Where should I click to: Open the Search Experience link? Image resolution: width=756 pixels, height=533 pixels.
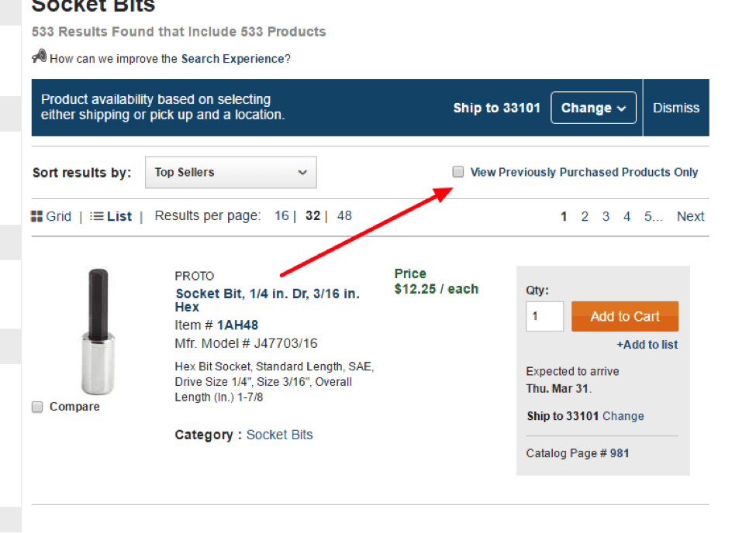pyautogui.click(x=233, y=59)
